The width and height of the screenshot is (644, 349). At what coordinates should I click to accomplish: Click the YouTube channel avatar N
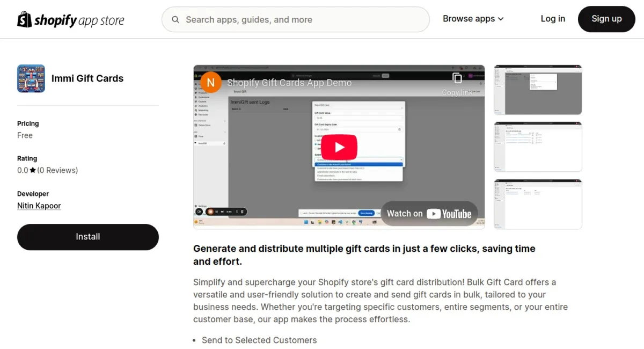point(210,82)
